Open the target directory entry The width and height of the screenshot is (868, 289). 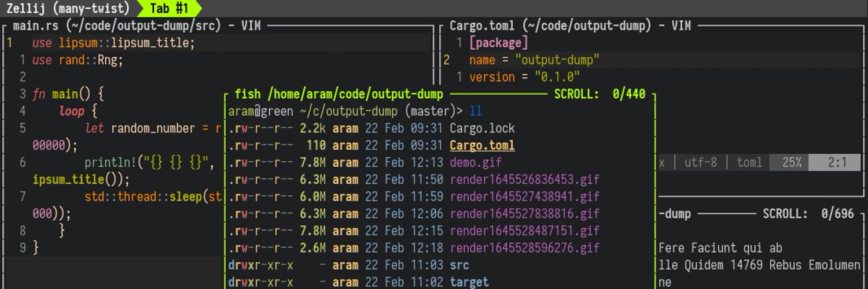coord(469,282)
